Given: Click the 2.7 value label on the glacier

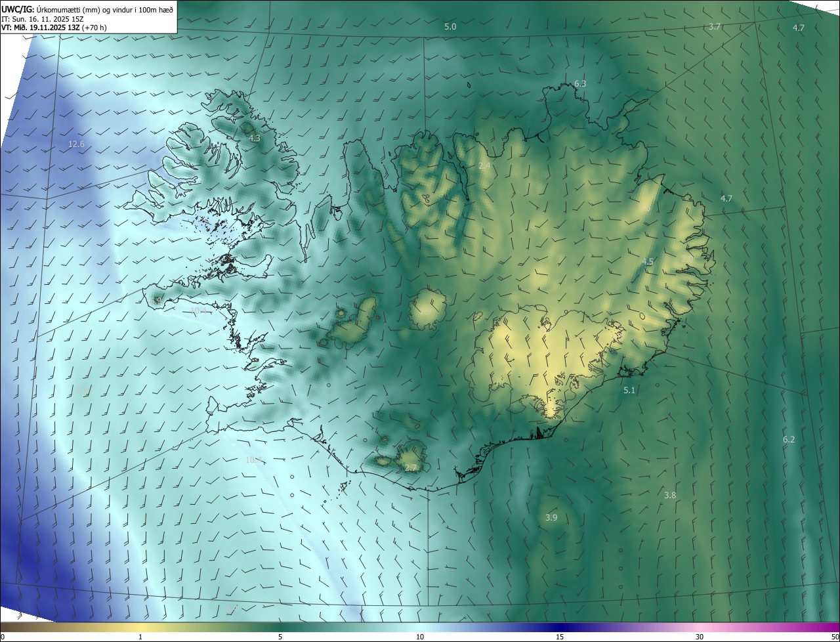Looking at the screenshot, I should pos(411,467).
